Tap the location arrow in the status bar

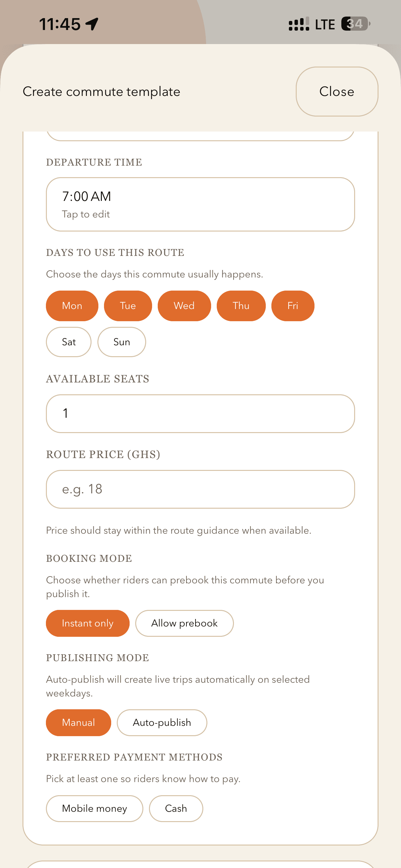click(x=91, y=23)
